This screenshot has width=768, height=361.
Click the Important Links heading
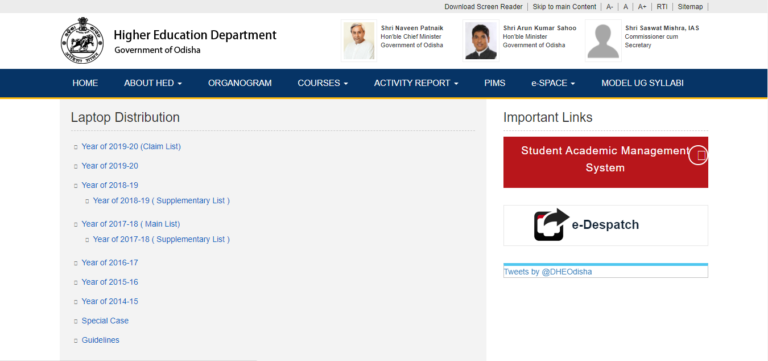click(548, 118)
